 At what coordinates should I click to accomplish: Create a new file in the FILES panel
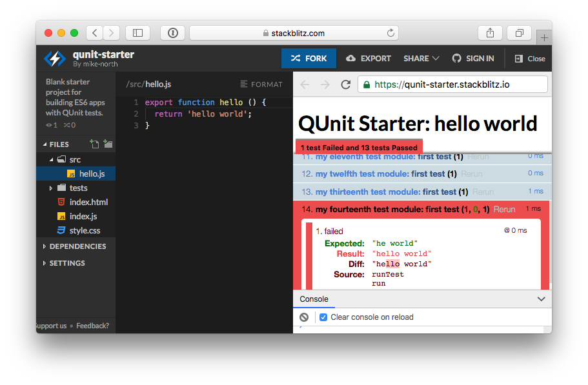pos(95,144)
